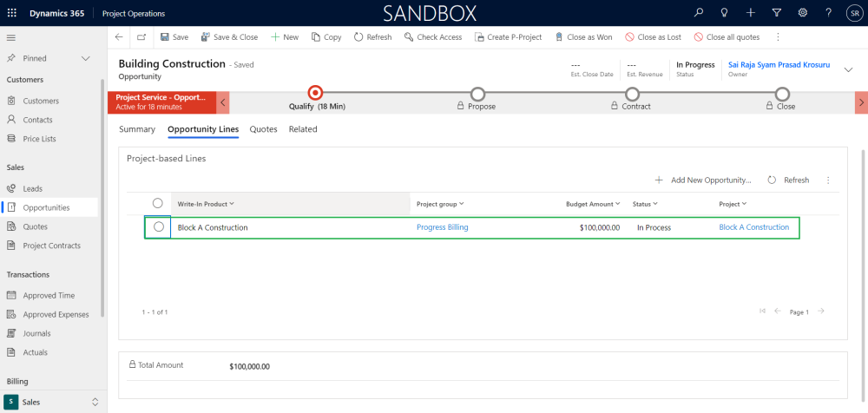Open Customers in the sidebar
The width and height of the screenshot is (868, 413).
[41, 101]
